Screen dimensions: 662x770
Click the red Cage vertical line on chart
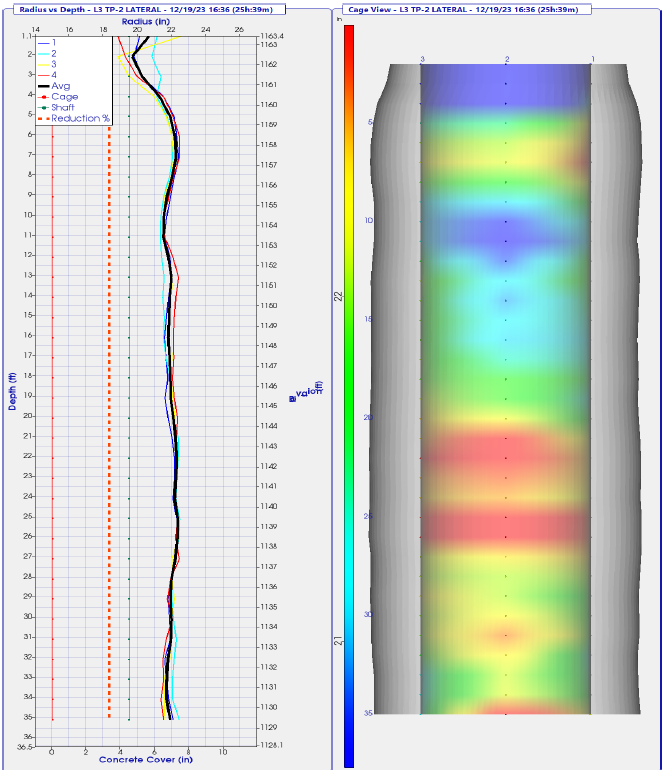(x=53, y=422)
